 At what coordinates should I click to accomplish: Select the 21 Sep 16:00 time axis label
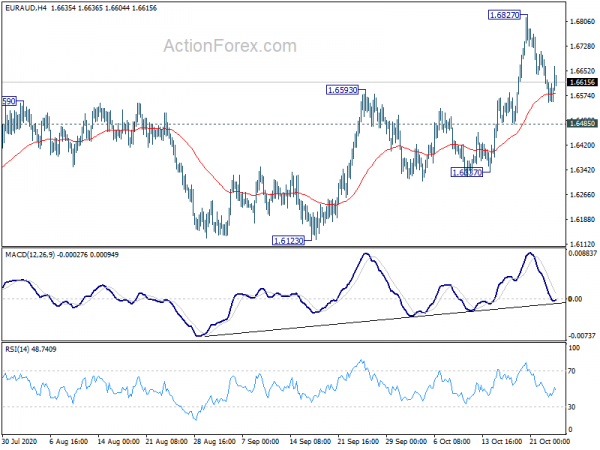[358, 441]
